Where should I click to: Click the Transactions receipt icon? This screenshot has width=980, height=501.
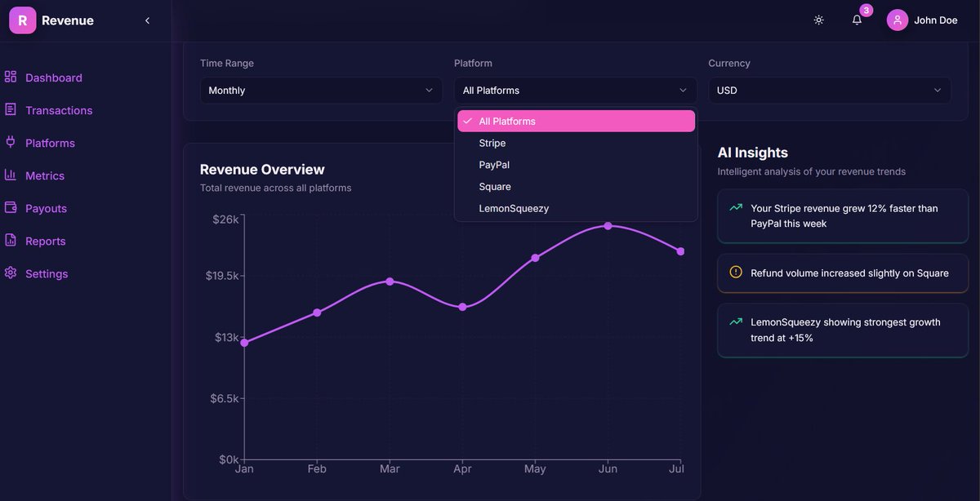(11, 109)
